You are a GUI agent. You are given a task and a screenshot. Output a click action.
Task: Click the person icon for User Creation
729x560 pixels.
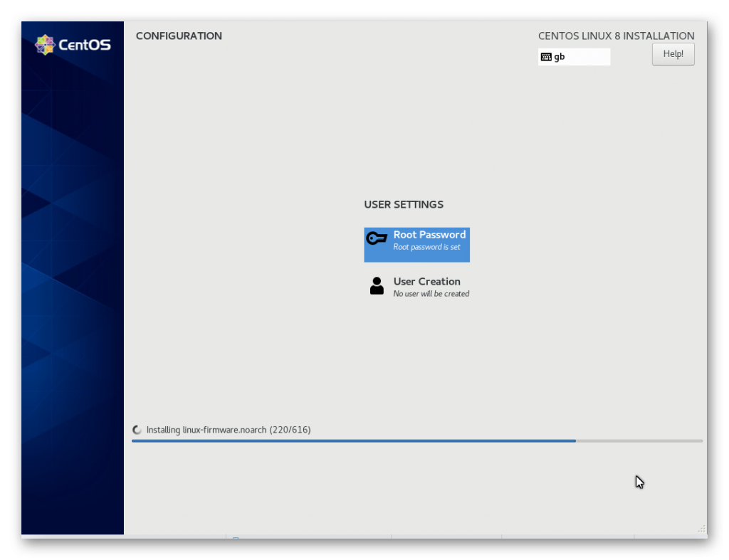(377, 286)
